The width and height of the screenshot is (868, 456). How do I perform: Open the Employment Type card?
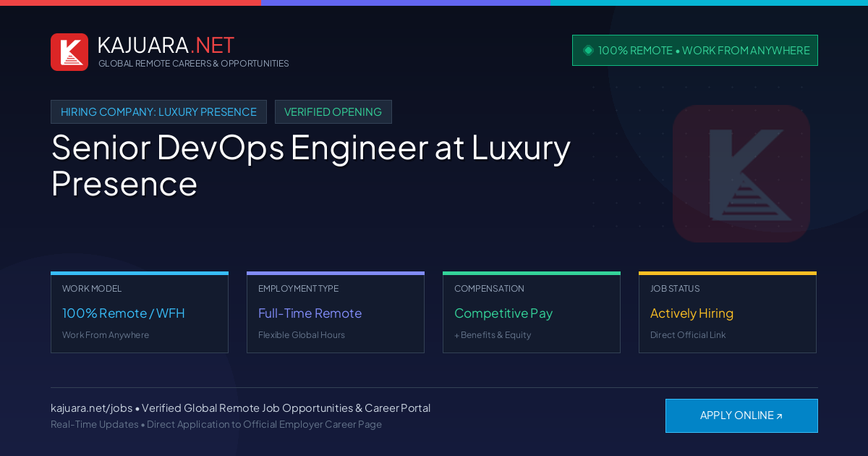pos(336,313)
